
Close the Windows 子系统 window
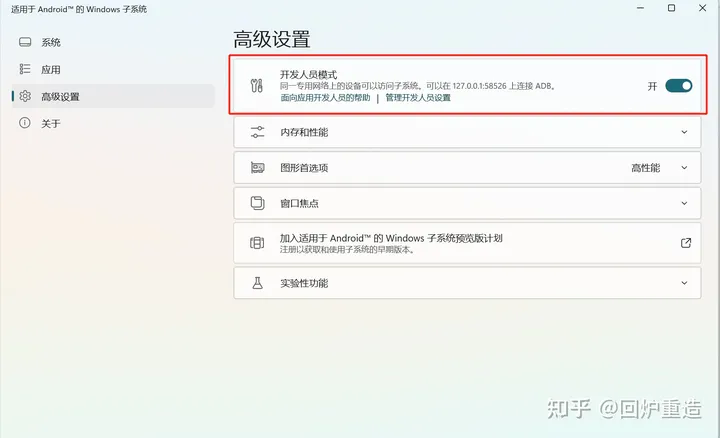pos(703,8)
